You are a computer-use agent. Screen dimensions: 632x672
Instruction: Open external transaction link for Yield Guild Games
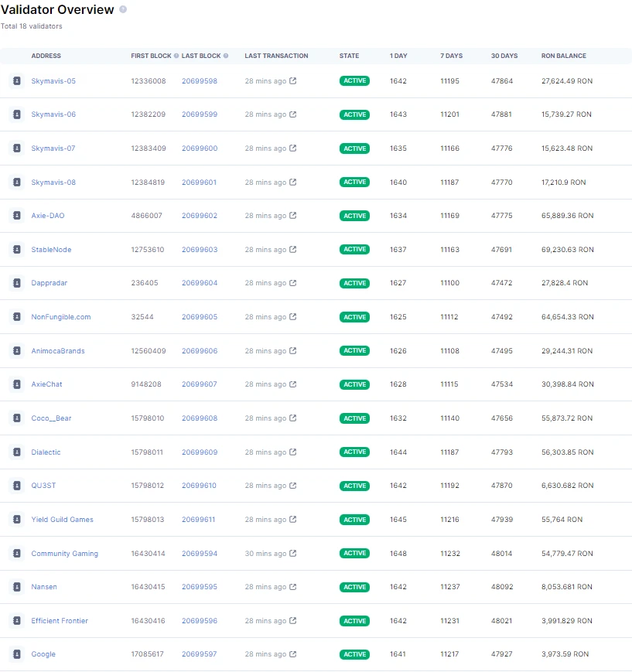[x=293, y=520]
